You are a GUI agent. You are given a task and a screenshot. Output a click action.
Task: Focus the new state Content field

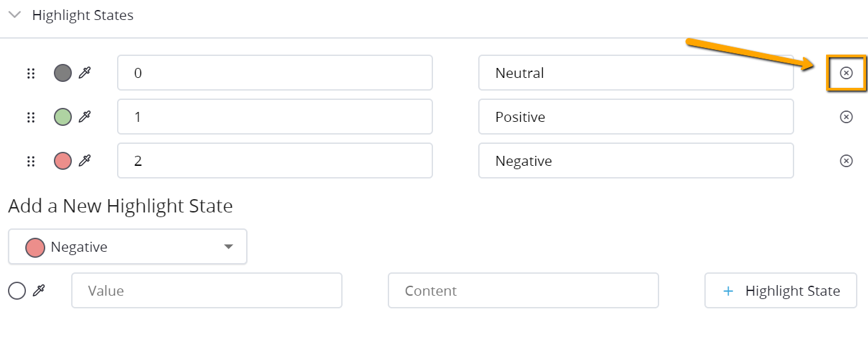(x=523, y=291)
